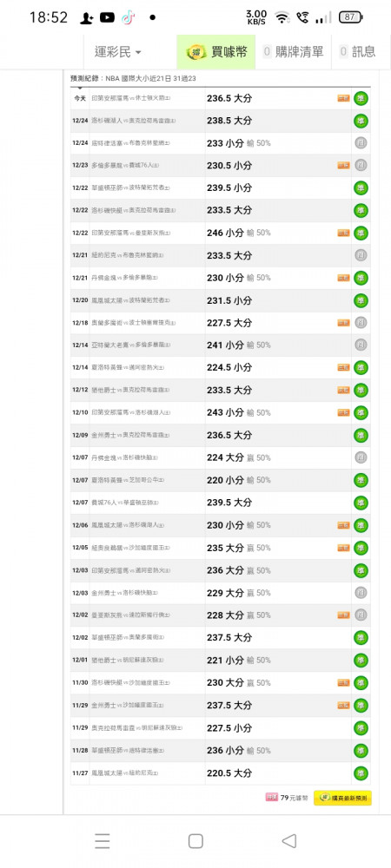Click the 236 大分 value in the 12/03 row
The width and height of the screenshot is (391, 868).
pyautogui.click(x=225, y=570)
